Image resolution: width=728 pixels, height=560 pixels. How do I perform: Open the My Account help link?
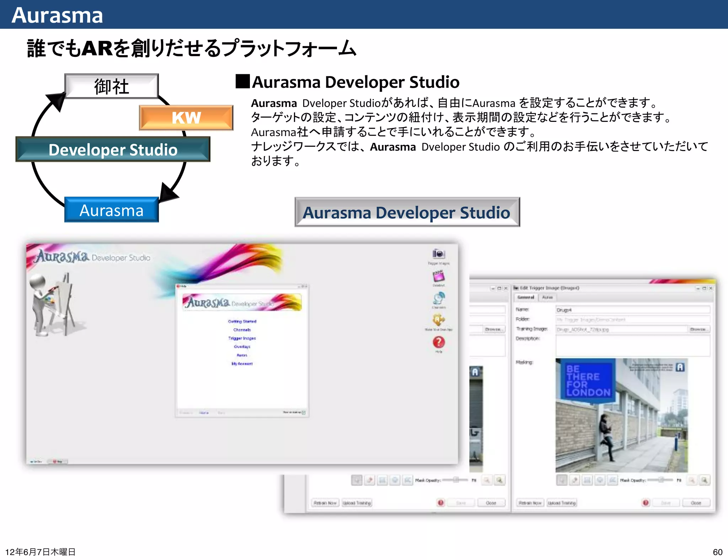[242, 364]
